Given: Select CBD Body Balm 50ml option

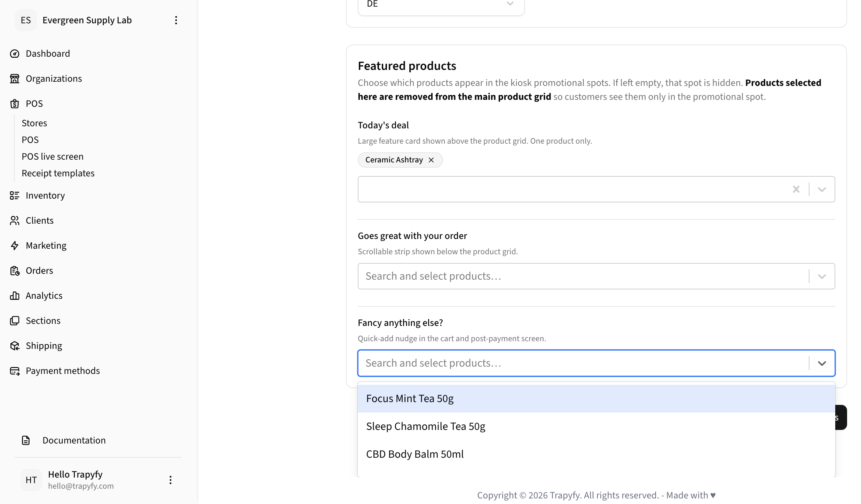Looking at the screenshot, I should [x=597, y=454].
